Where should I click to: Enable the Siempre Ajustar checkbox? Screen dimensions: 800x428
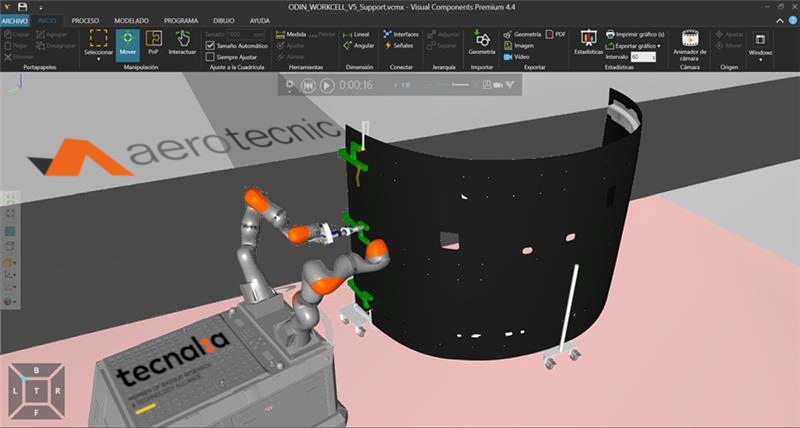click(x=209, y=57)
